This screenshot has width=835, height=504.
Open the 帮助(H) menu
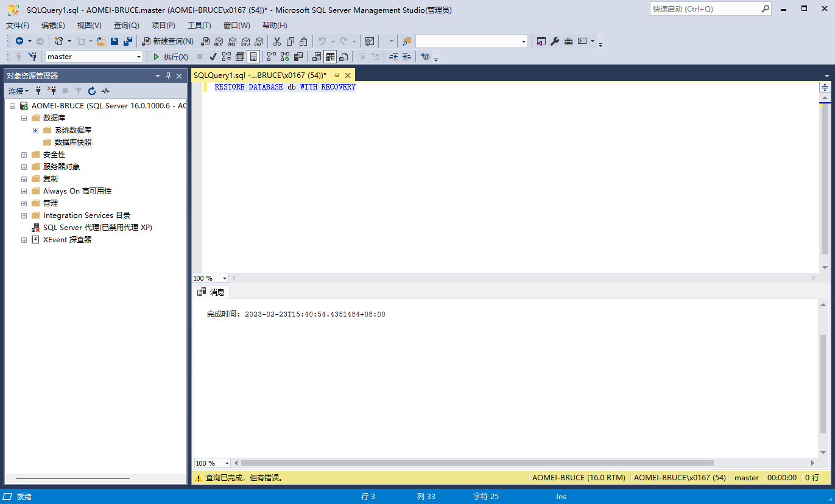click(x=275, y=26)
